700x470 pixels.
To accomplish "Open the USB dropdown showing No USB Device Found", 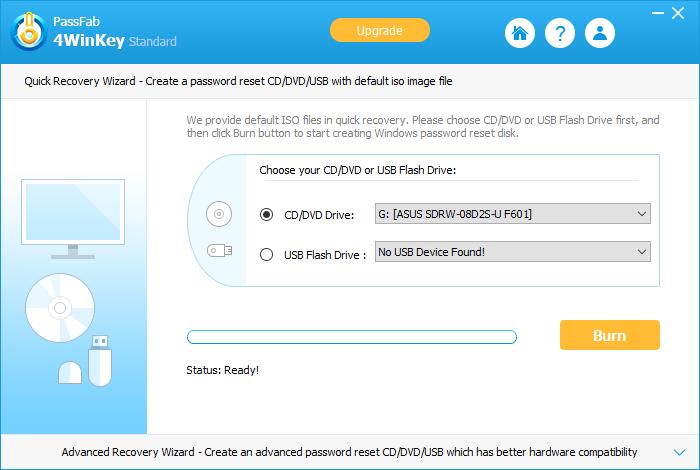I will [x=512, y=252].
